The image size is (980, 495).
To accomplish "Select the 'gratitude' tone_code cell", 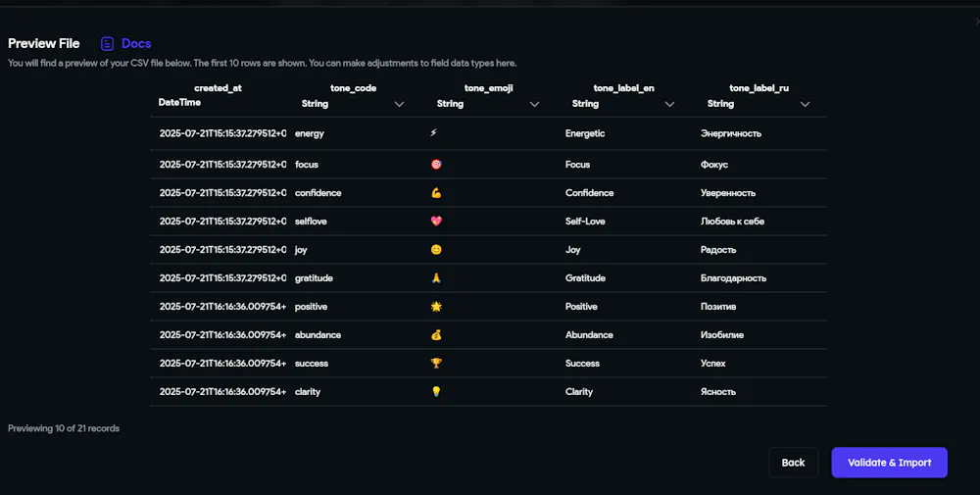I will pos(314,278).
